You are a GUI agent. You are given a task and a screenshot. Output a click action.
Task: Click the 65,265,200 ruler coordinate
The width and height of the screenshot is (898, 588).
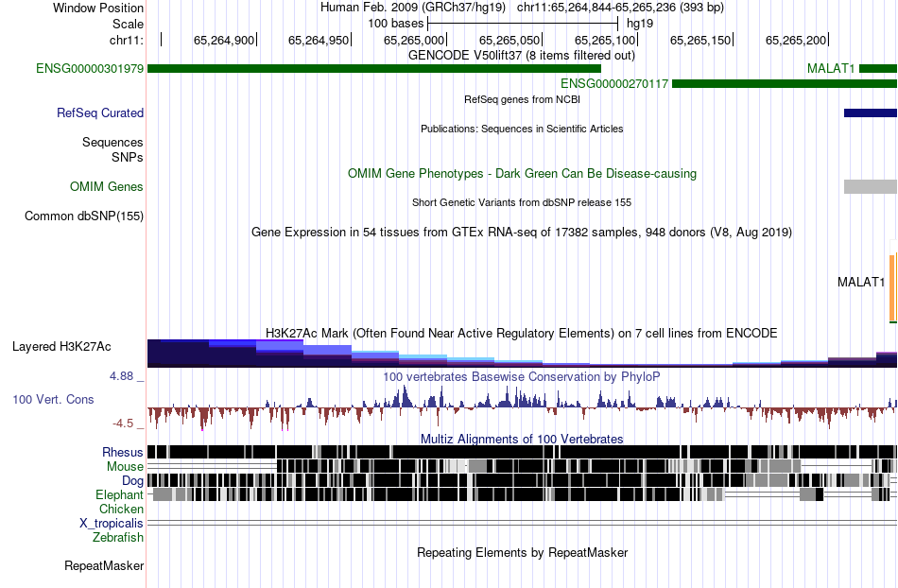point(796,40)
